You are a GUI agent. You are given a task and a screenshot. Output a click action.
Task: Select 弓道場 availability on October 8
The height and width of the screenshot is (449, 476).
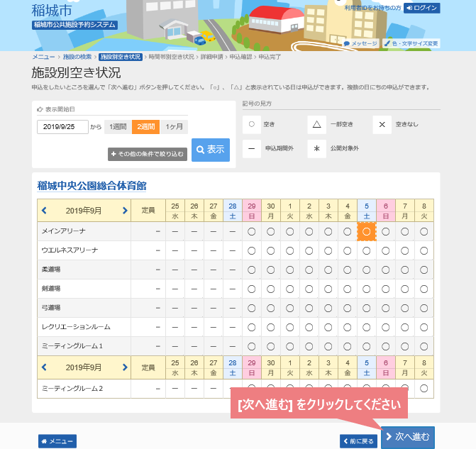[424, 308]
